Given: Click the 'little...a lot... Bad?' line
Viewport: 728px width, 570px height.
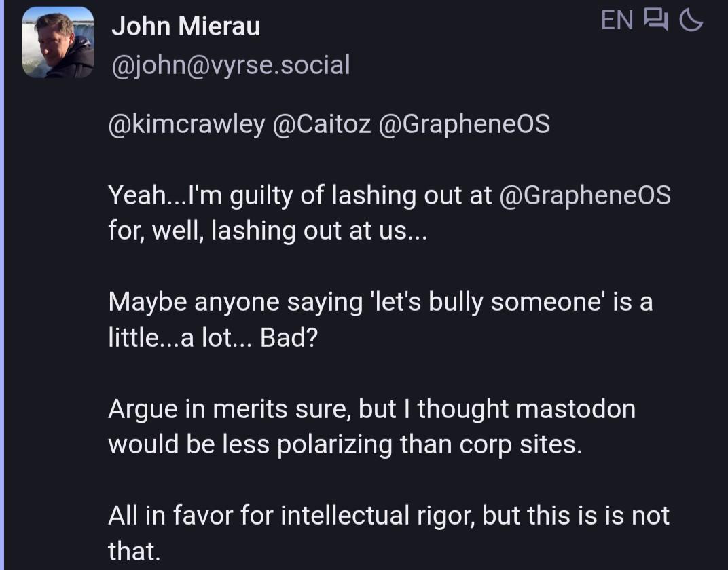Looking at the screenshot, I should [213, 338].
